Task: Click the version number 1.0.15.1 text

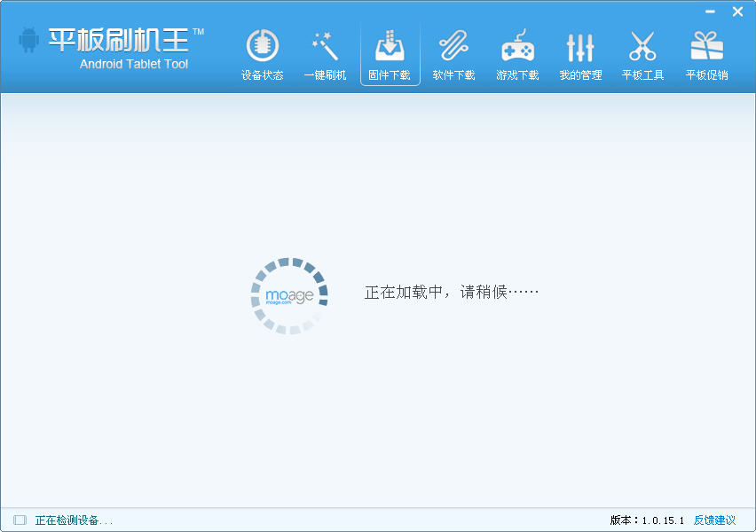Action: pyautogui.click(x=663, y=520)
